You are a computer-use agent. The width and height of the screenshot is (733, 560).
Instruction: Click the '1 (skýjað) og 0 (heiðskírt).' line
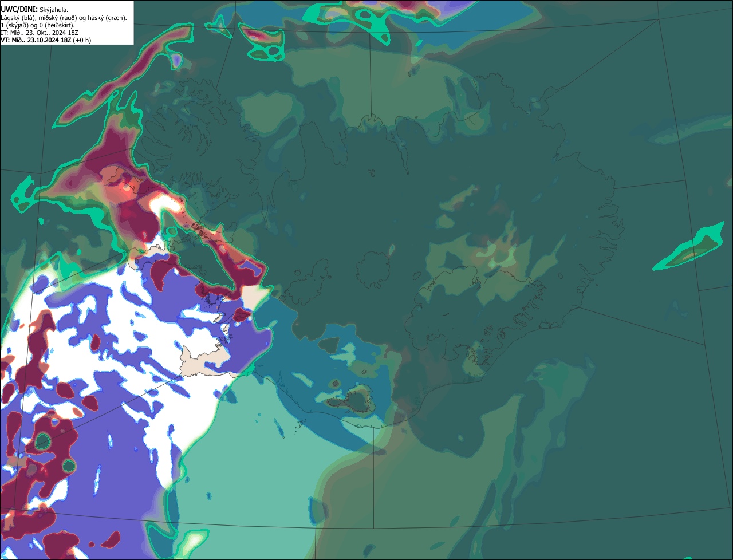pyautogui.click(x=38, y=25)
